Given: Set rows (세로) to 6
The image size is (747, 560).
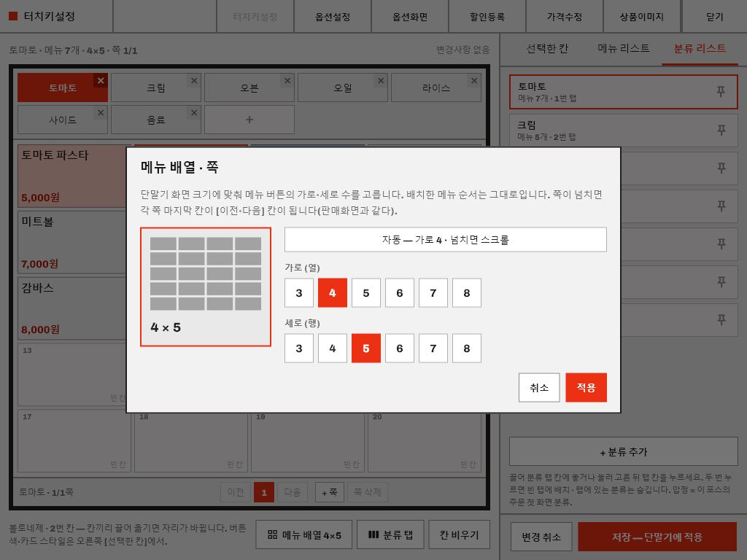Looking at the screenshot, I should (x=400, y=348).
